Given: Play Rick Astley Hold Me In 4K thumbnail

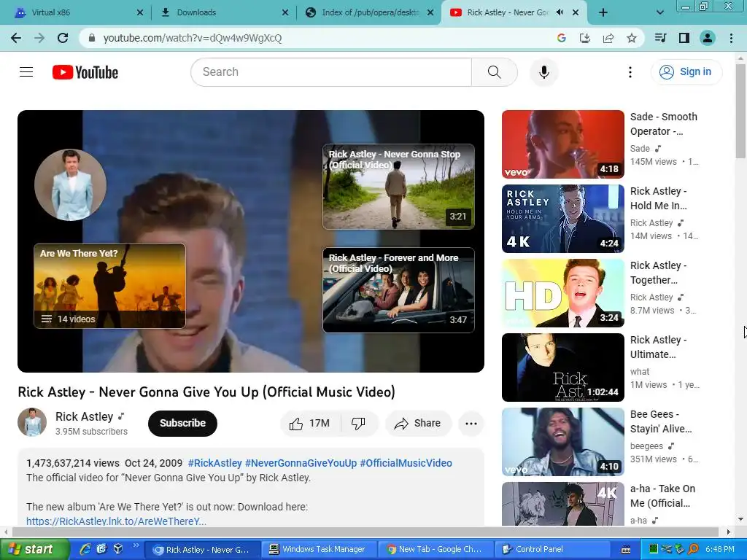Looking at the screenshot, I should [562, 219].
